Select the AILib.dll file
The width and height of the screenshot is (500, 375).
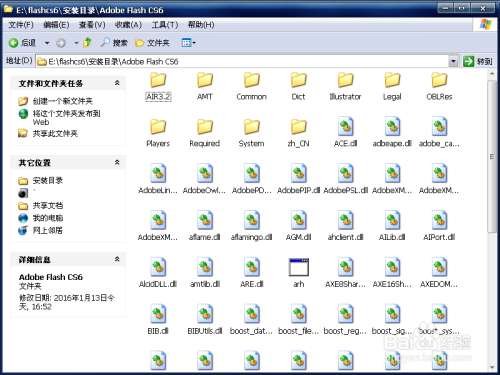(x=392, y=226)
